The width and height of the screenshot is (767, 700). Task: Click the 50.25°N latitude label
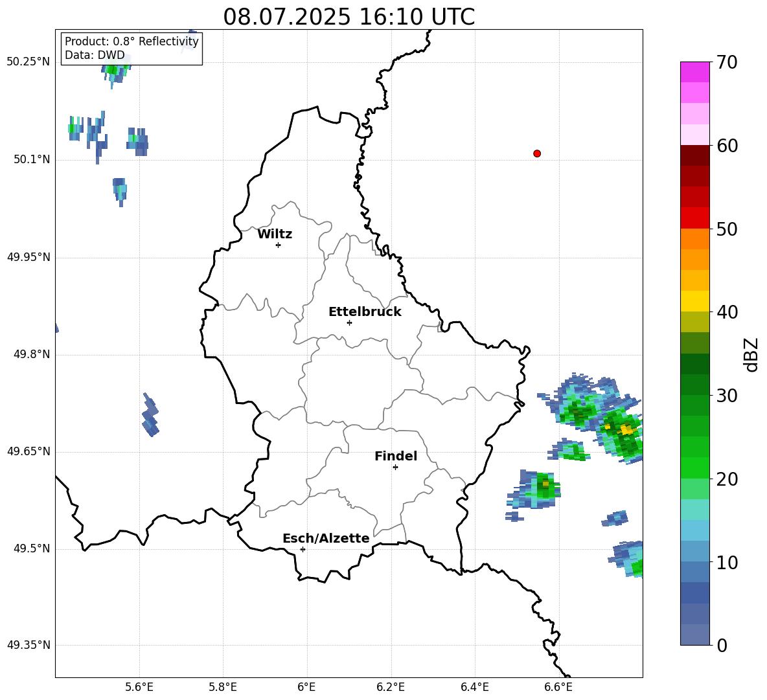(29, 62)
